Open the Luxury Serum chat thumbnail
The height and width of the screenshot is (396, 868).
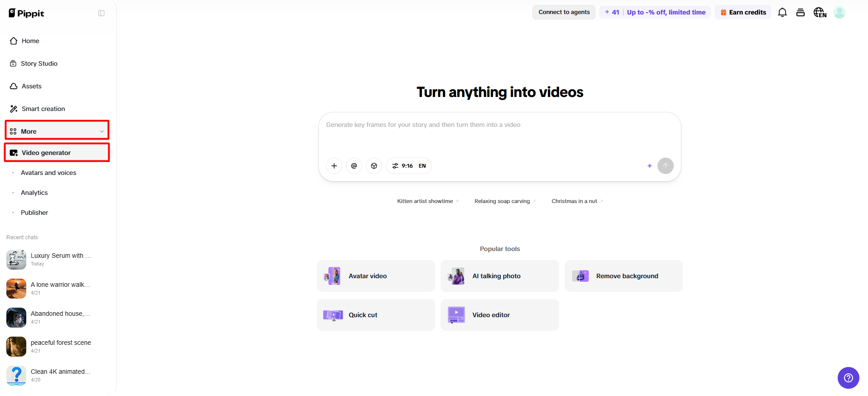[16, 260]
